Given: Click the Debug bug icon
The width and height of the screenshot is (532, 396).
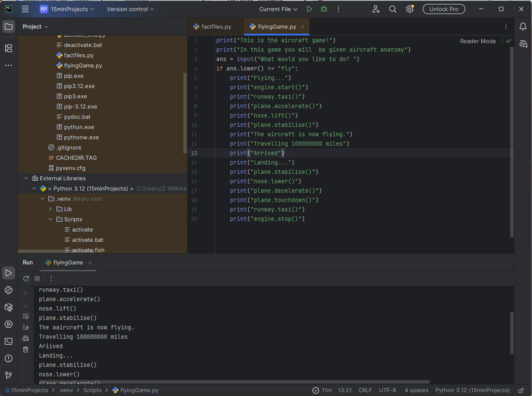Looking at the screenshot, I should click(x=324, y=9).
